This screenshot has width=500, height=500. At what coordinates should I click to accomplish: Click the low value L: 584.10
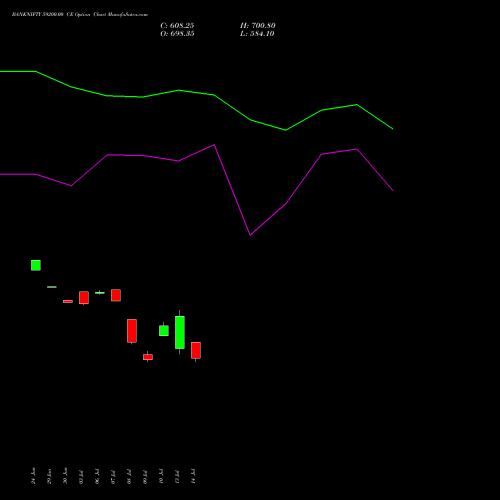pos(257,34)
